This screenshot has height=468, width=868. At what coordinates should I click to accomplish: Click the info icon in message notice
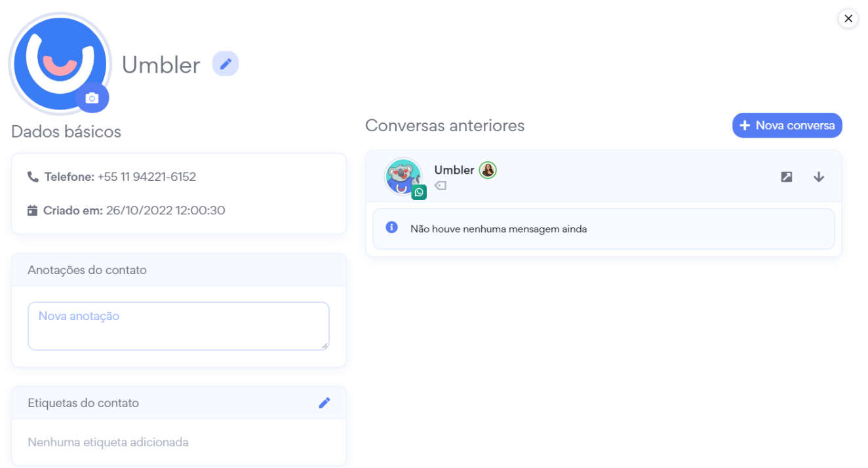tap(392, 227)
